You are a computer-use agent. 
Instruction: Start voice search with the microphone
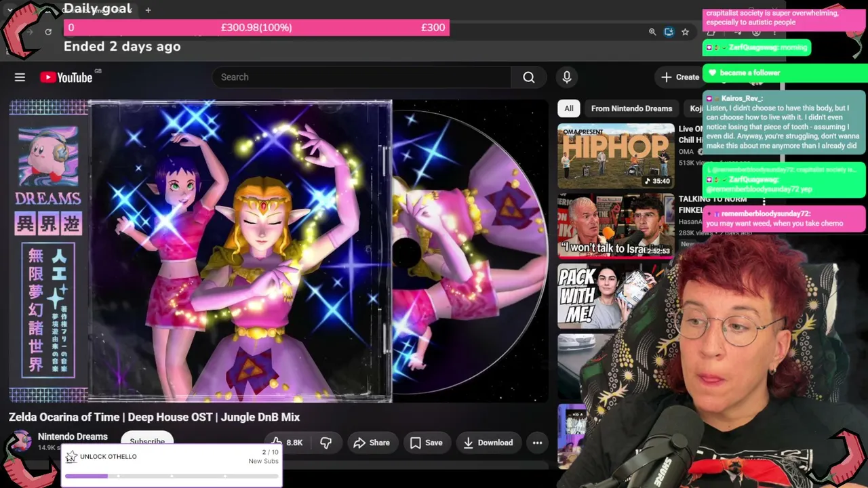click(x=567, y=77)
